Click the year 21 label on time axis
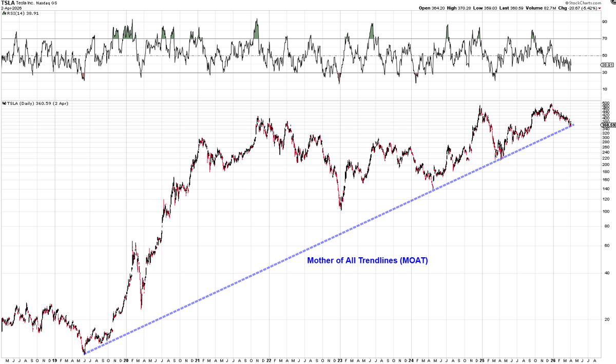 (197, 361)
